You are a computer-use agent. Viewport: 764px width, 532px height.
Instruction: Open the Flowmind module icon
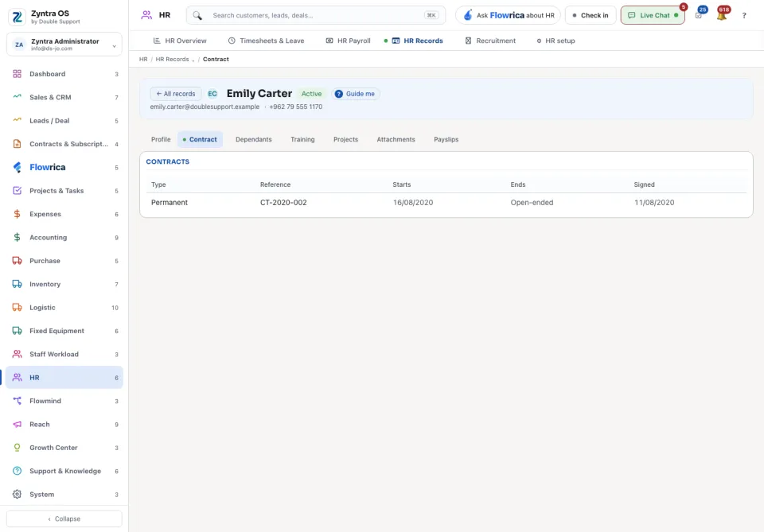[x=17, y=401]
